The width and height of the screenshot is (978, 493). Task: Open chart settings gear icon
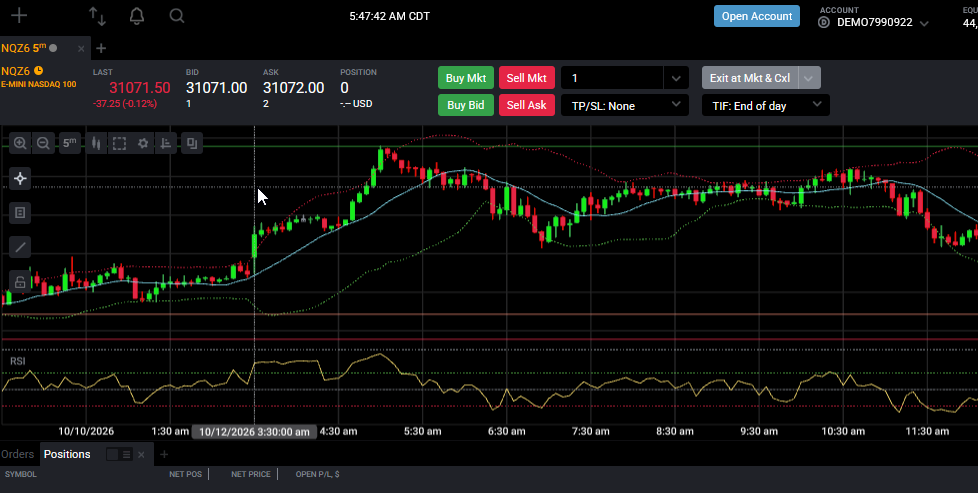pyautogui.click(x=143, y=144)
